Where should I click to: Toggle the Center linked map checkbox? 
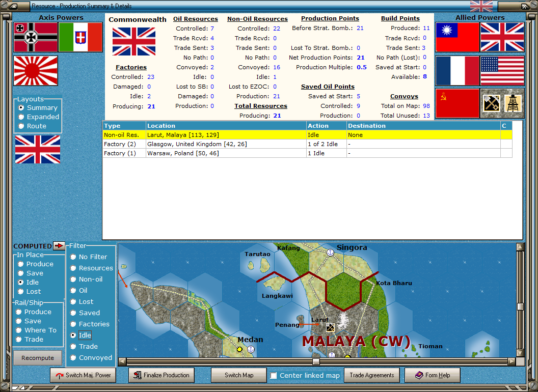pyautogui.click(x=274, y=376)
